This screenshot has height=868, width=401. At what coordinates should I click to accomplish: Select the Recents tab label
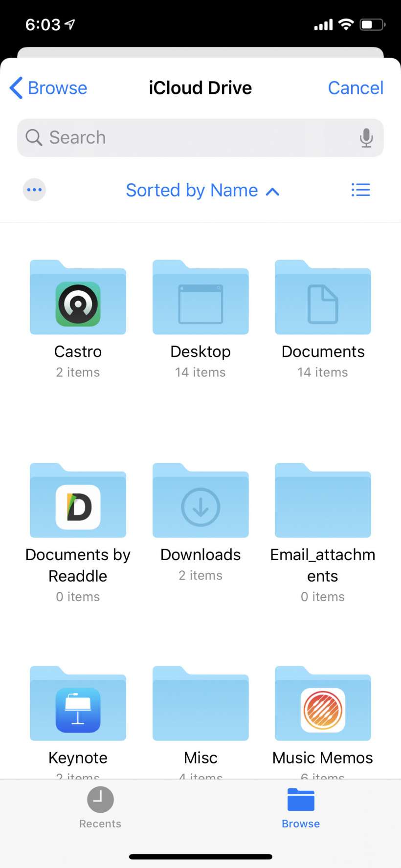[100, 824]
